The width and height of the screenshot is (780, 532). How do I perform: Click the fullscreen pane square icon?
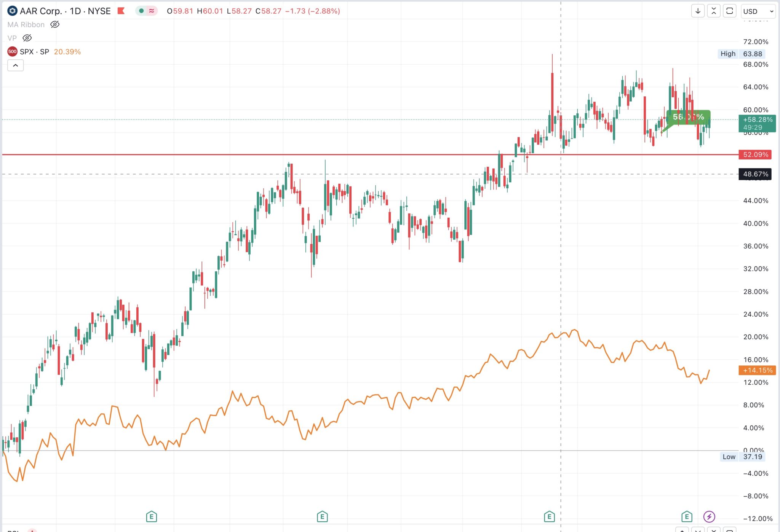730,11
